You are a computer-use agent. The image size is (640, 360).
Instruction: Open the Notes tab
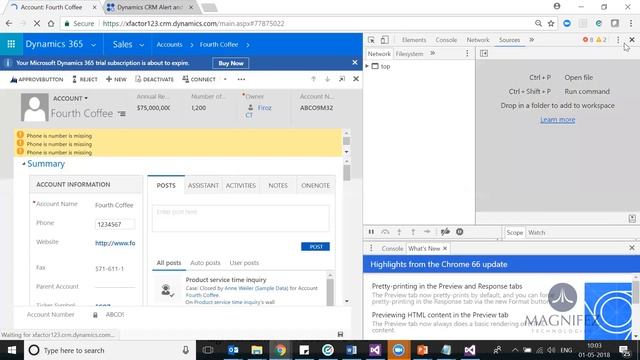click(278, 185)
